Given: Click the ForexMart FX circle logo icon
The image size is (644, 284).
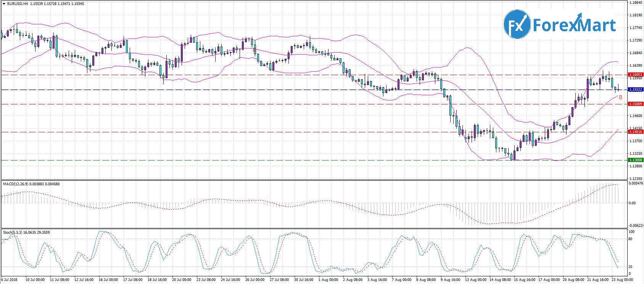Looking at the screenshot, I should [517, 25].
